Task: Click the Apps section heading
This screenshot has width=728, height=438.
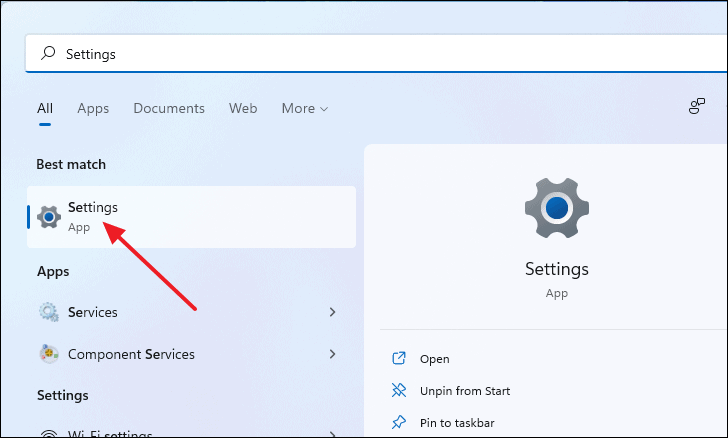Action: pyautogui.click(x=53, y=271)
